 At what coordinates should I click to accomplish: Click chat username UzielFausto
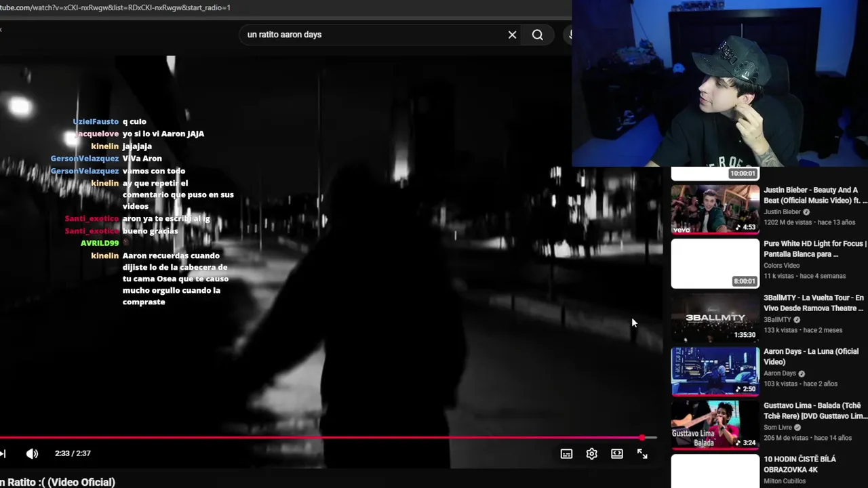tap(96, 122)
